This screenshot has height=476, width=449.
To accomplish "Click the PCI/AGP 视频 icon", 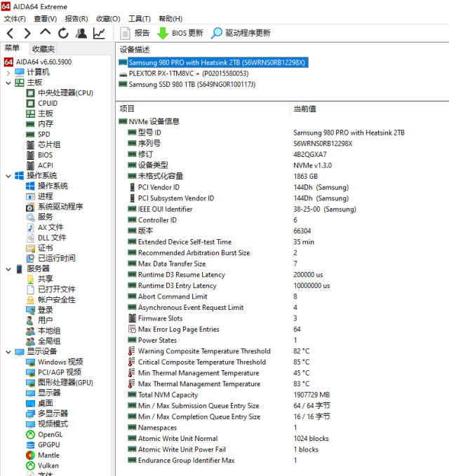I will tap(30, 372).
